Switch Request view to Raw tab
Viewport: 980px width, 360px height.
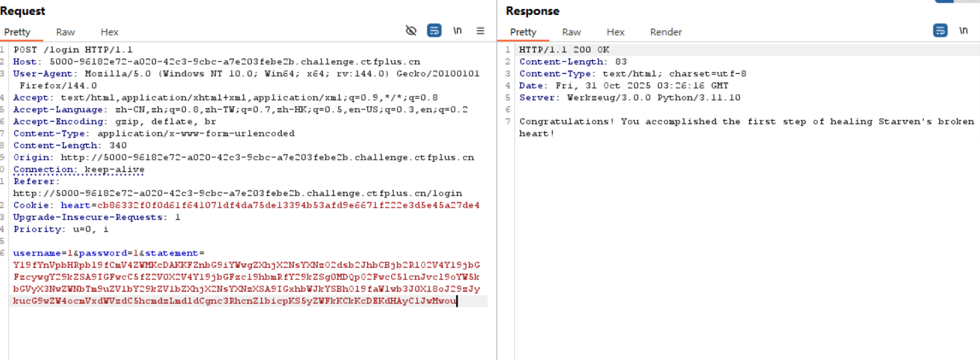click(x=66, y=32)
